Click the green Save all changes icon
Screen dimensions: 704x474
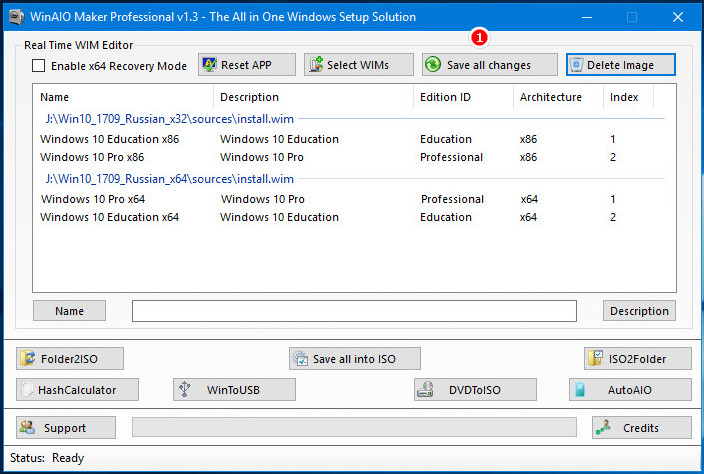(x=433, y=65)
